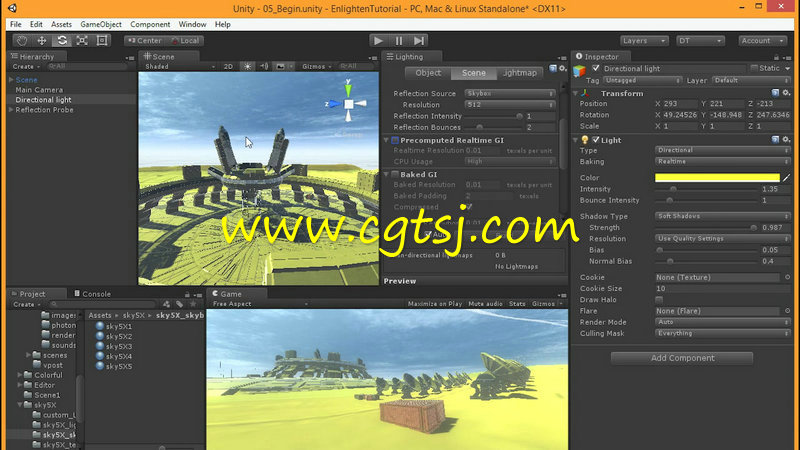Click the scene orientation gizmo Y axis
The width and height of the screenshot is (800, 450).
pos(348,89)
